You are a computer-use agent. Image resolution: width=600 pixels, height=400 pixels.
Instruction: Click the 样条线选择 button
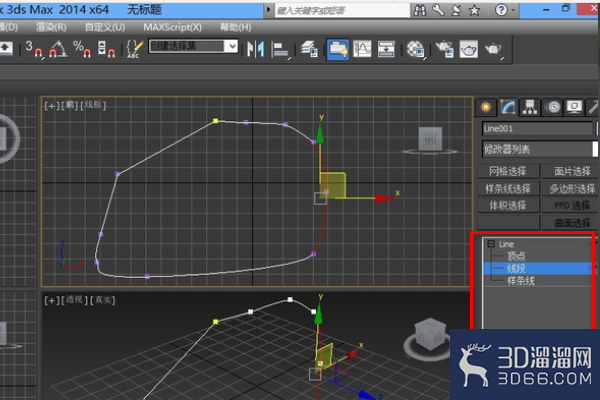coord(508,188)
